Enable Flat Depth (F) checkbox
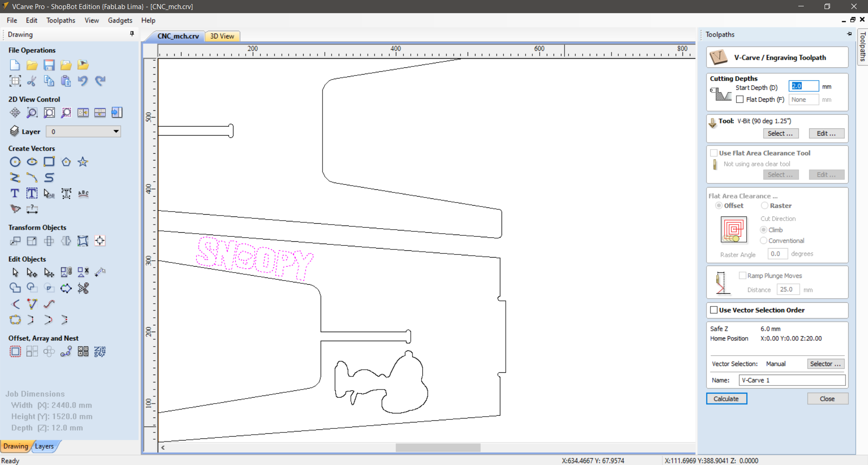This screenshot has height=465, width=868. coord(740,99)
